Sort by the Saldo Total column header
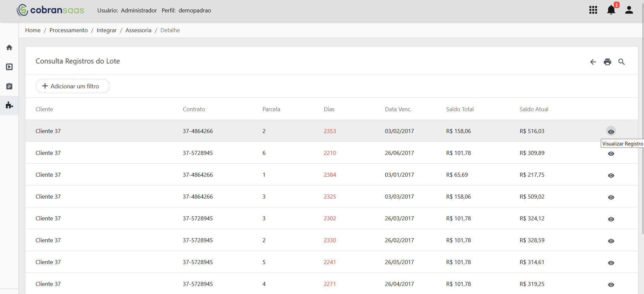The height and width of the screenshot is (294, 644). [x=460, y=109]
